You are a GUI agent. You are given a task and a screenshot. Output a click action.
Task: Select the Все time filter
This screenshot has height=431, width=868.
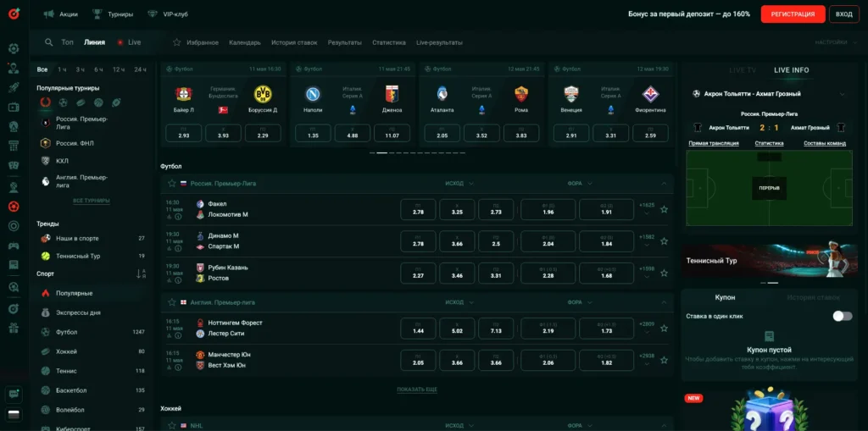[x=42, y=69]
